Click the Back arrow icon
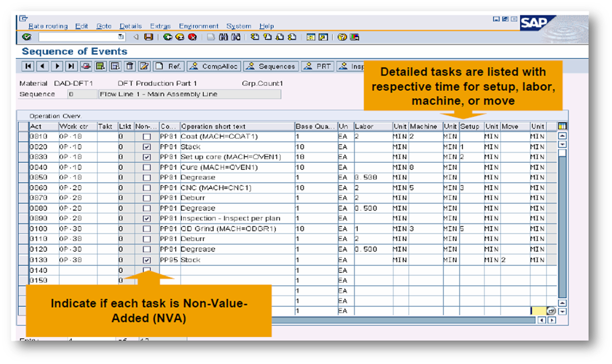This screenshot has height=364, width=612. coord(167,37)
